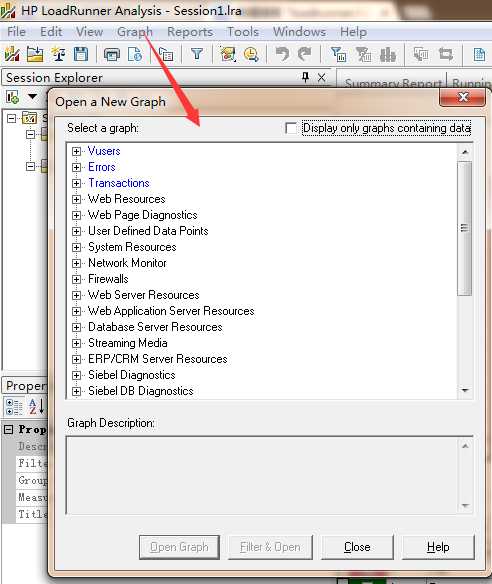Expand the Web Resources plus box
The height and width of the screenshot is (584, 492).
coord(76,199)
